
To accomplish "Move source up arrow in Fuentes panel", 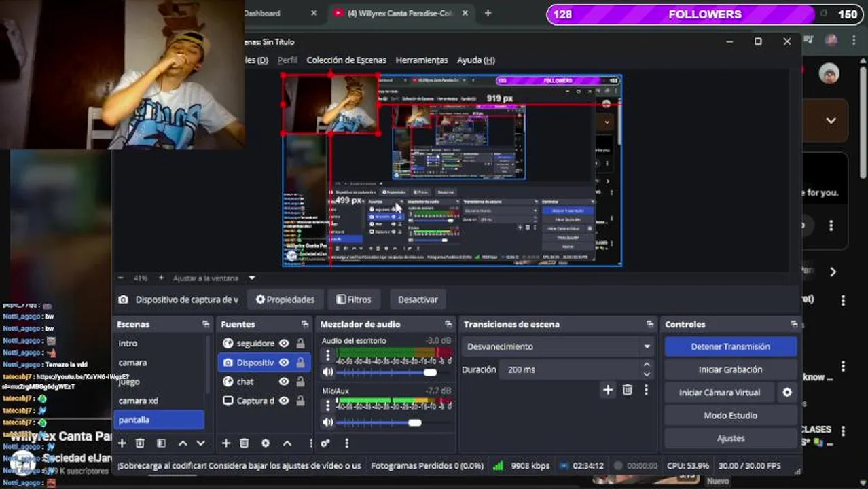I will (287, 443).
